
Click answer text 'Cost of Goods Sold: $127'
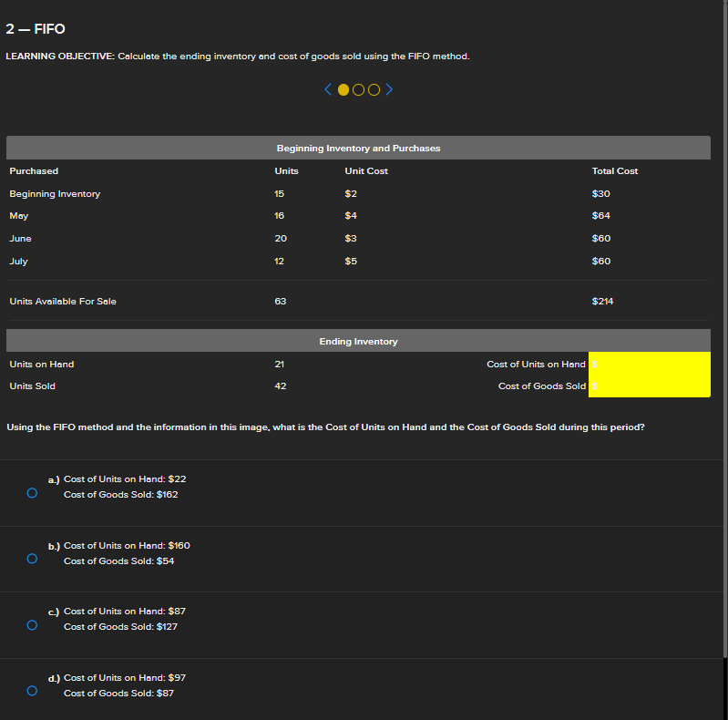[120, 627]
